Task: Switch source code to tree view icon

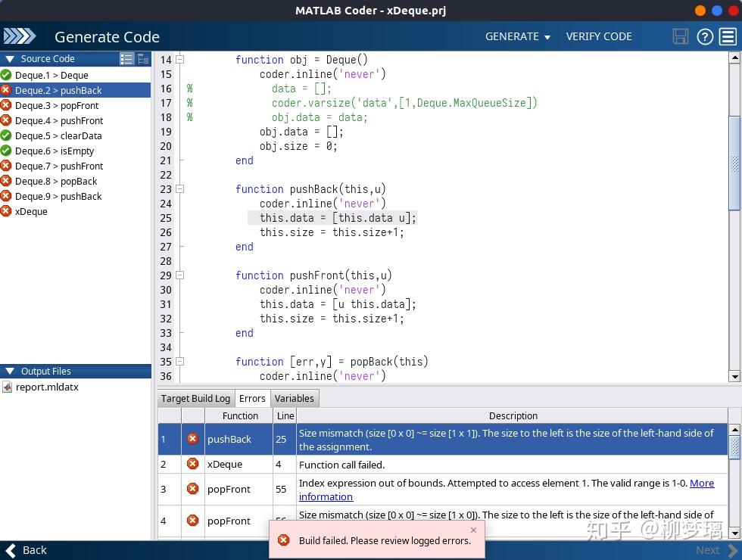Action: [x=143, y=59]
